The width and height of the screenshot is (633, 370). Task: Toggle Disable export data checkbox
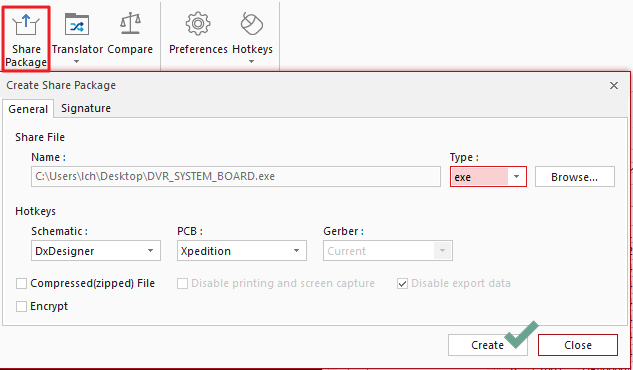[402, 284]
